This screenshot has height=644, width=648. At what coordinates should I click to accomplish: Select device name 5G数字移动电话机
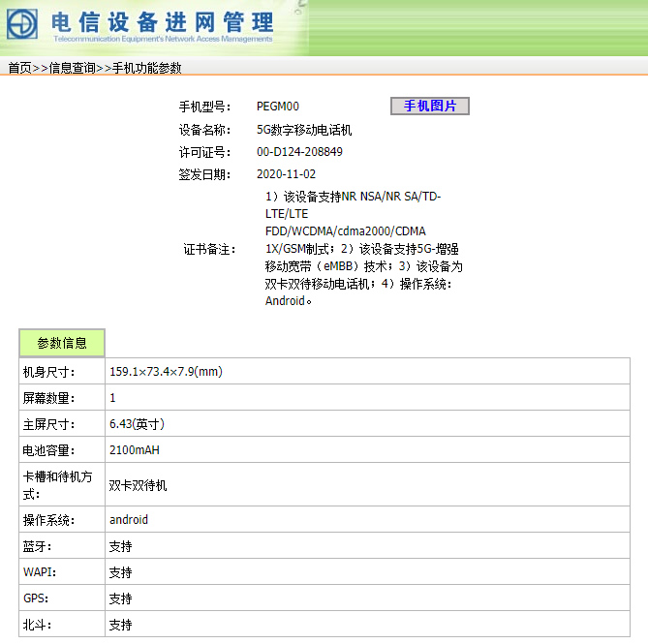(x=304, y=130)
